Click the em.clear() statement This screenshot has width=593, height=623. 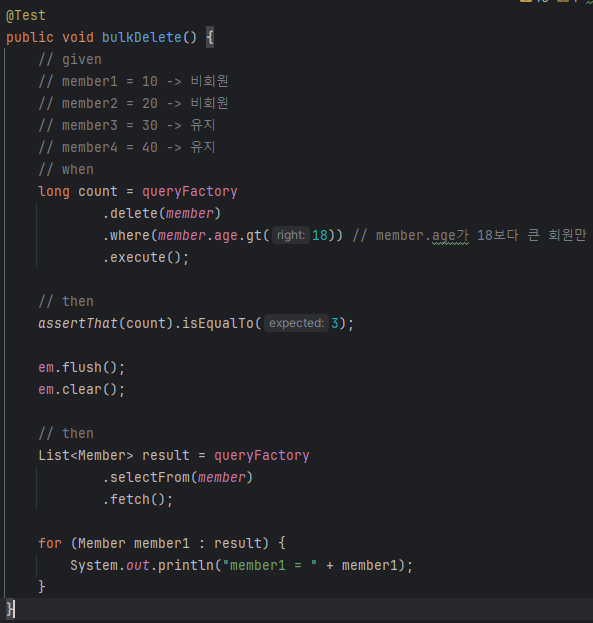pyautogui.click(x=82, y=389)
